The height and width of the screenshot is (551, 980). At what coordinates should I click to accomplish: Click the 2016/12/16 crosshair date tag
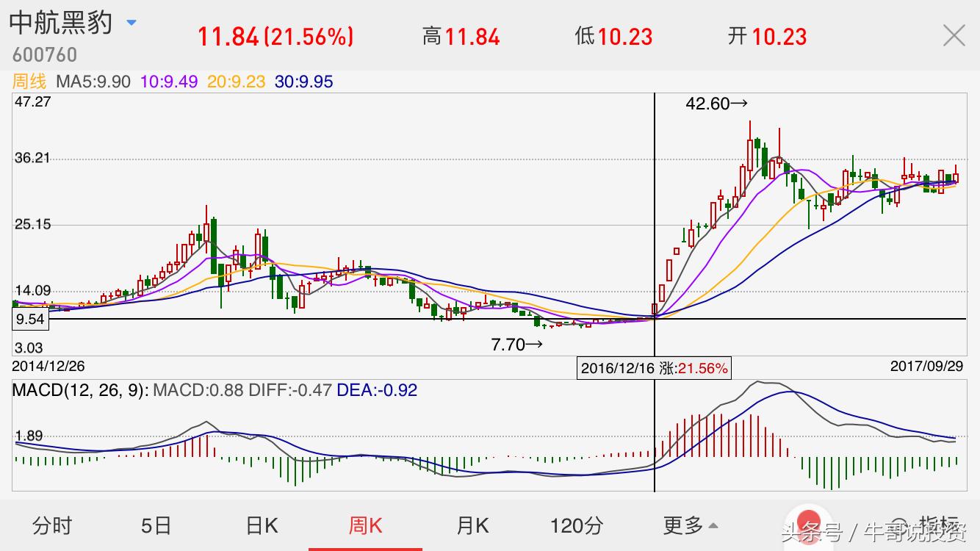pos(654,368)
